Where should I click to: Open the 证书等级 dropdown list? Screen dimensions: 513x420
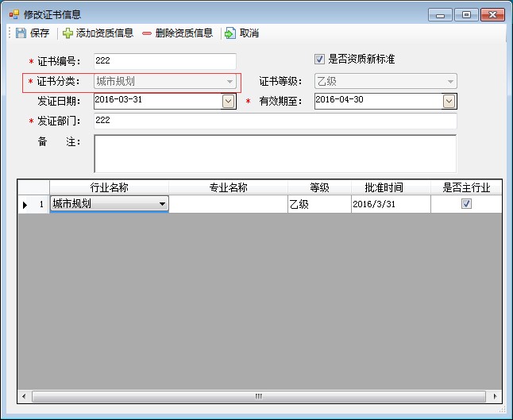point(450,81)
